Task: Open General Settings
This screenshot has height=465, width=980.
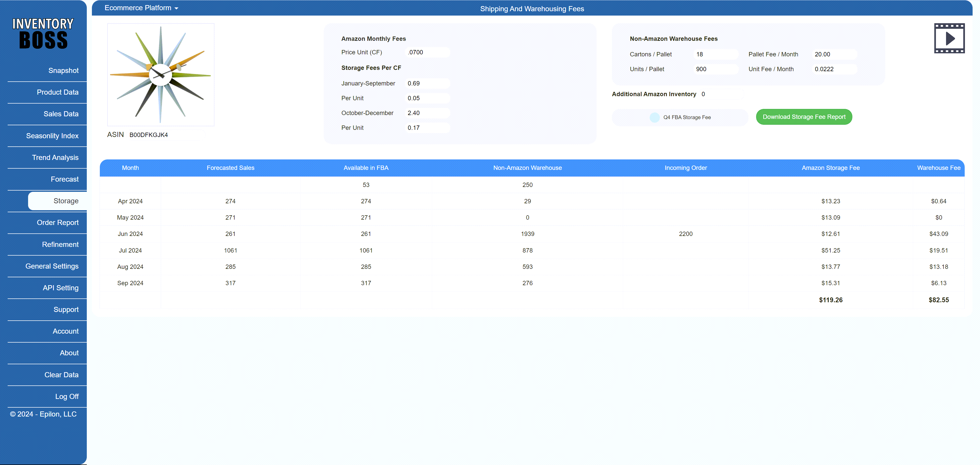Action: [52, 266]
